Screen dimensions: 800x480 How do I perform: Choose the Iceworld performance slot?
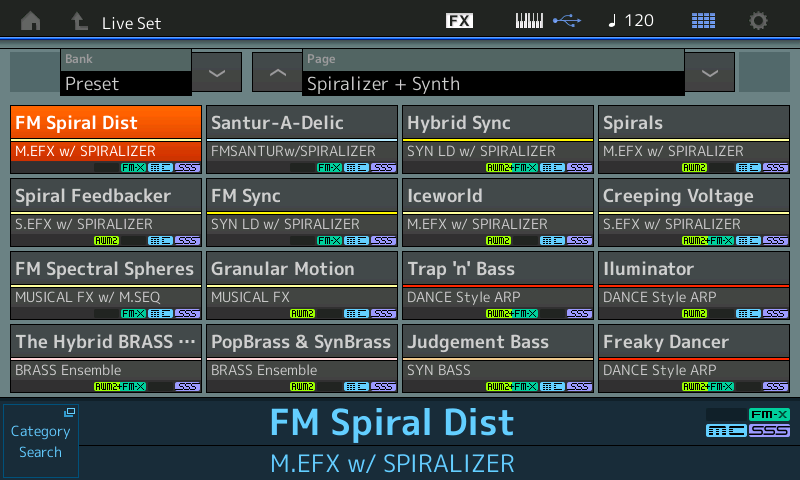[x=498, y=213]
